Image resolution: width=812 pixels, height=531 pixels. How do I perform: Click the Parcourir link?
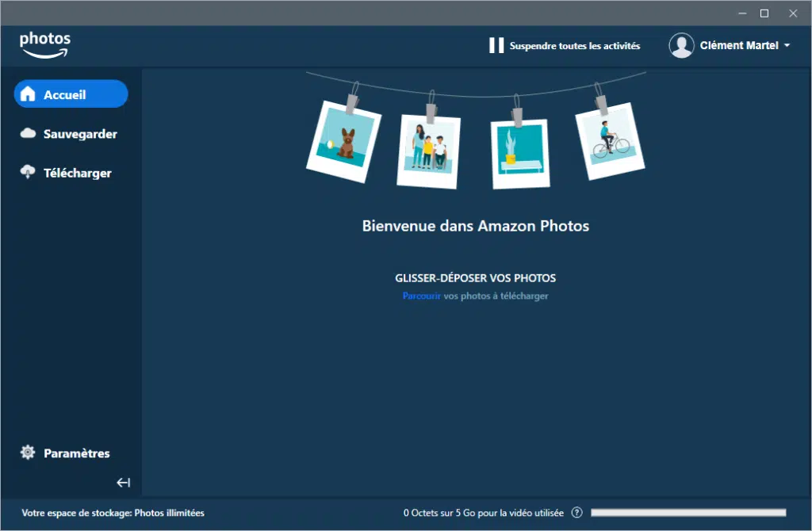[x=422, y=296]
